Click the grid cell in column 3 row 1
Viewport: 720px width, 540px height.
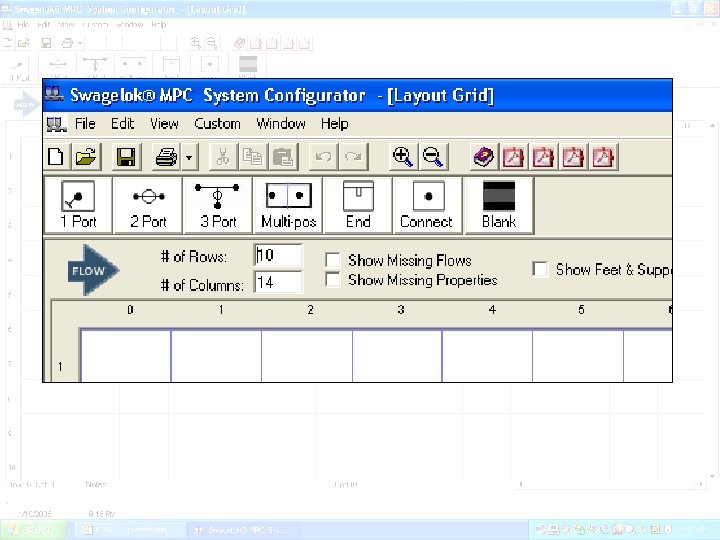tap(397, 356)
